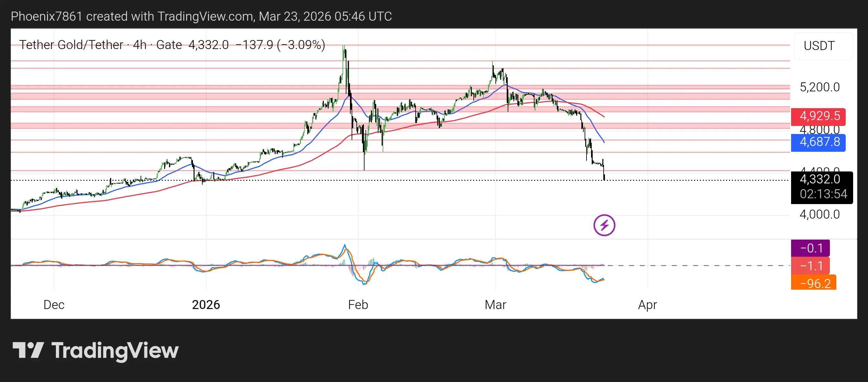868x382 pixels.
Task: Click the blue 4,687.8 moving average label
Action: tap(818, 142)
